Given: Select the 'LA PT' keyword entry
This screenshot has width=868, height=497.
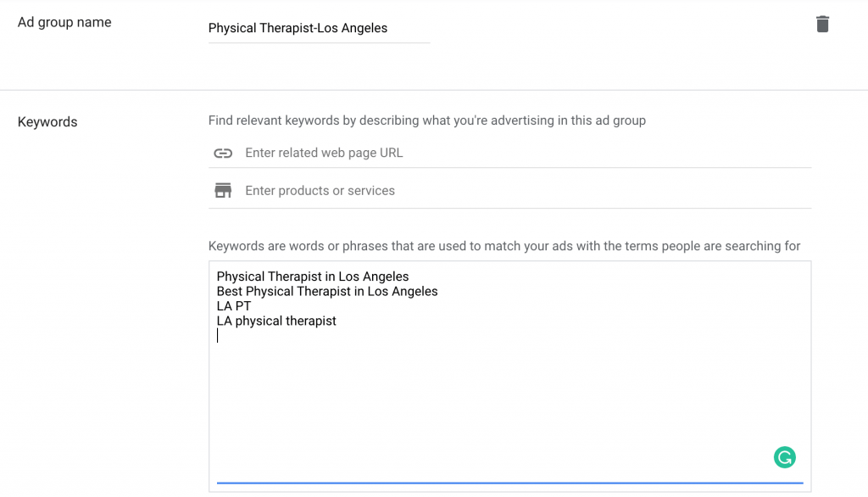Looking at the screenshot, I should [233, 306].
